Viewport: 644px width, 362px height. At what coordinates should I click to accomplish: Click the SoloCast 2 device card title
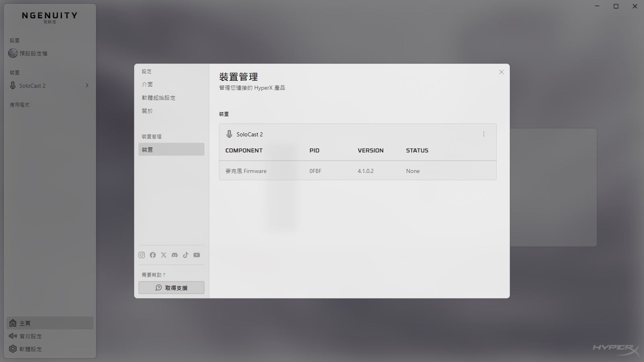click(250, 134)
